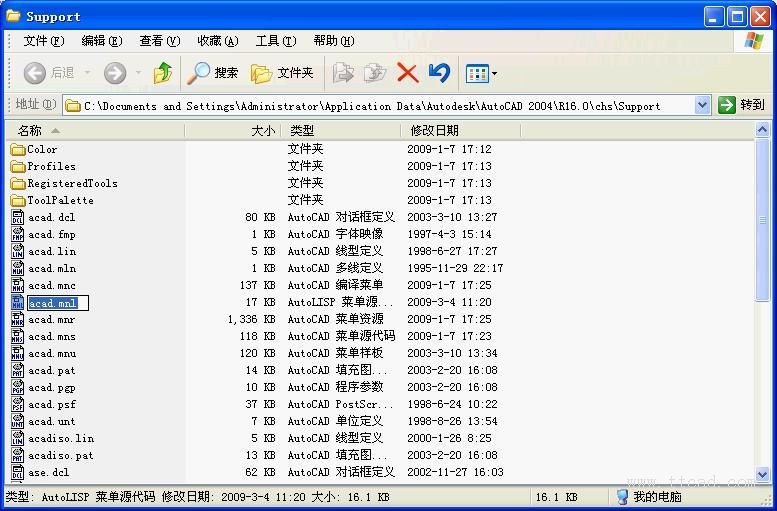This screenshot has height=511, width=777.
Task: Toggle the 文件夹 folders pane
Action: (282, 73)
